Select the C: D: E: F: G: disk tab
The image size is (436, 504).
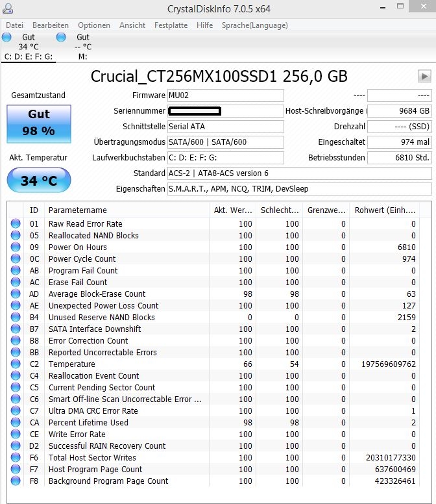[29, 47]
